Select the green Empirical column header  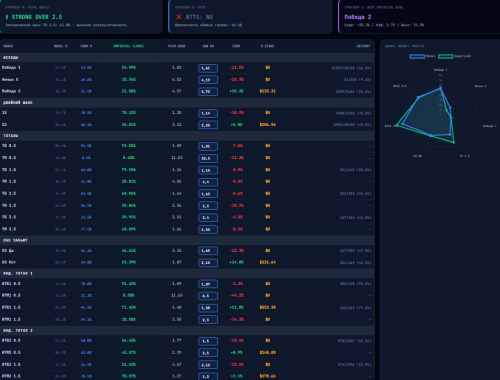coord(129,46)
